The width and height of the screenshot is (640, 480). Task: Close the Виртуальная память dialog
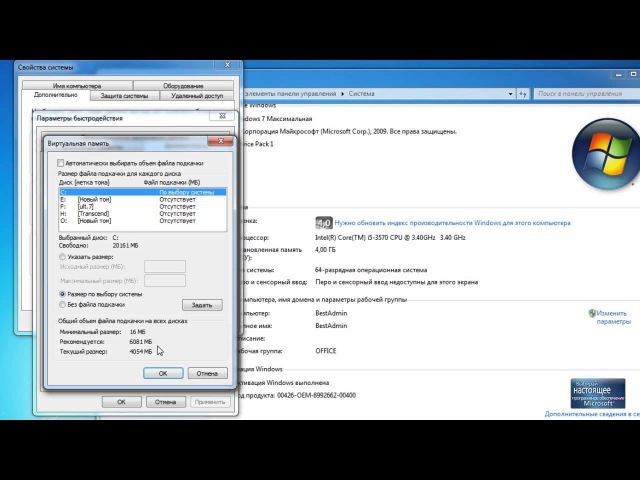tap(220, 141)
